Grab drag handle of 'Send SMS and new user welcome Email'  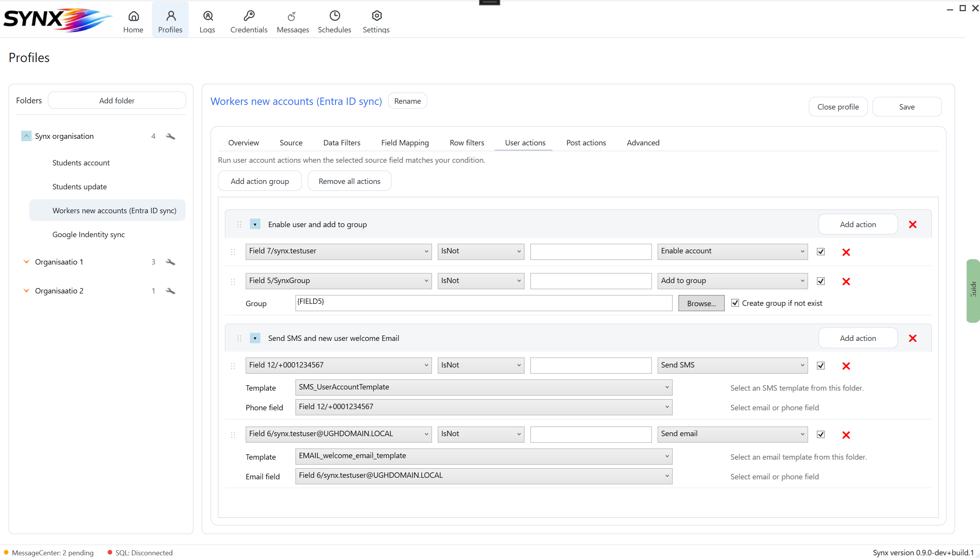tap(239, 338)
